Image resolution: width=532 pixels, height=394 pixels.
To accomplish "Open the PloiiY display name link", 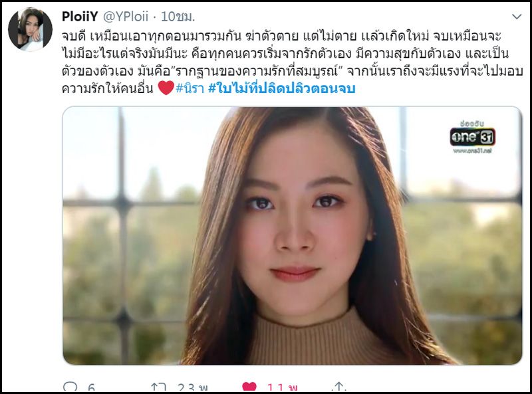I will (x=80, y=16).
